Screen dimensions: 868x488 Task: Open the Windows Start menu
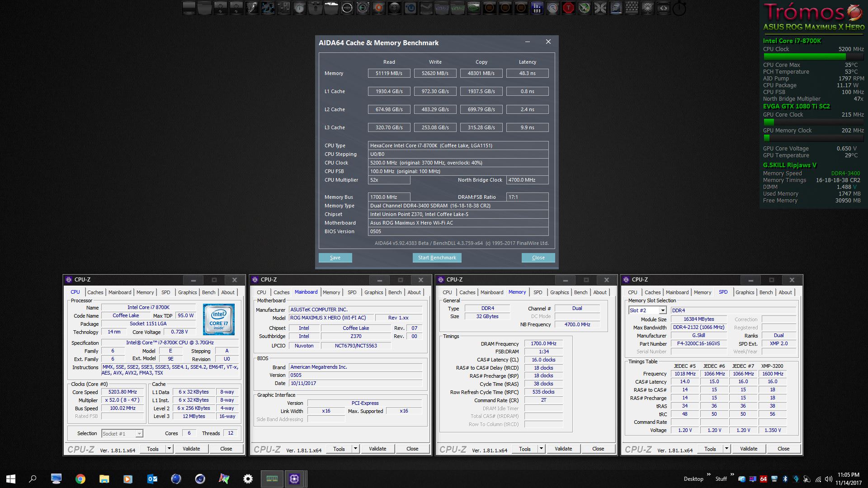[x=11, y=479]
